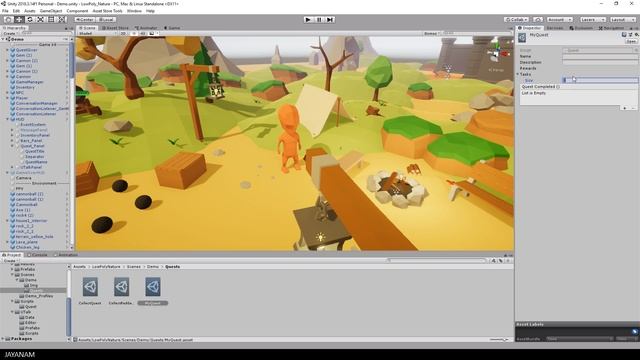Screen dimensions: 640x360
Task: Select the Quests folder in project tree
Action: tap(37, 291)
